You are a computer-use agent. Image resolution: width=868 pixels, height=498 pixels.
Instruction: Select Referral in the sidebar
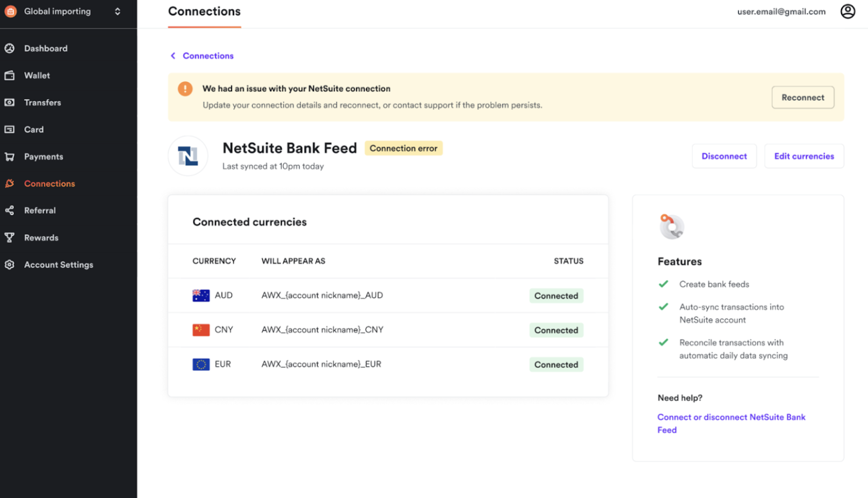pyautogui.click(x=40, y=210)
